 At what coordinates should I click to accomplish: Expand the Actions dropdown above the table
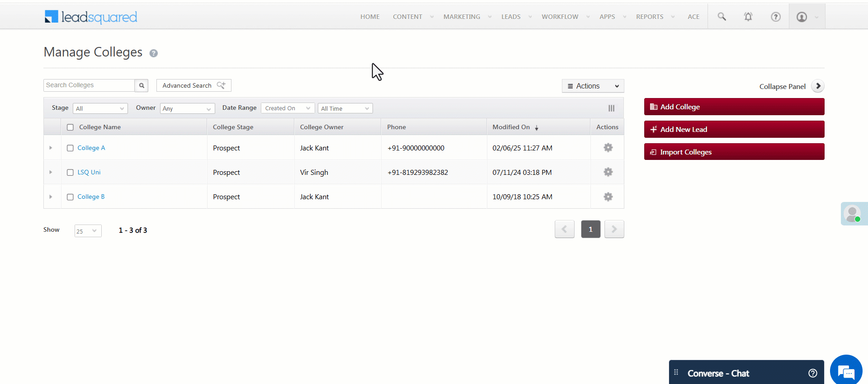(593, 86)
